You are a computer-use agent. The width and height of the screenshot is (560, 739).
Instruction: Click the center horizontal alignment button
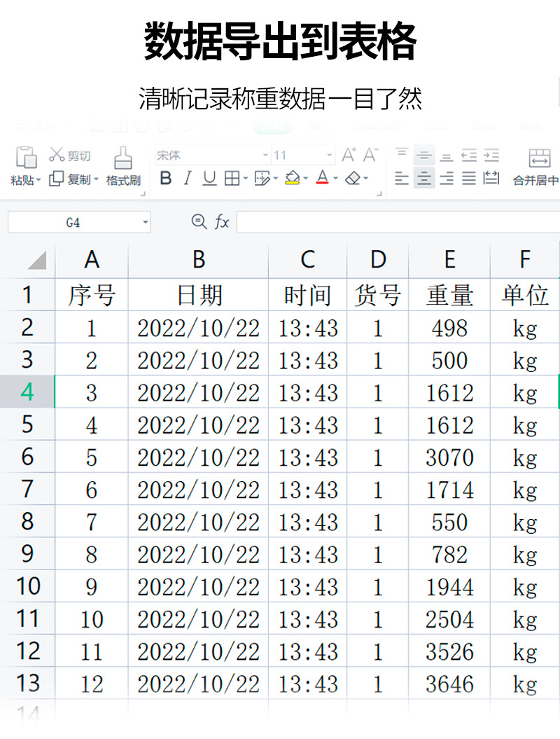pos(424,178)
